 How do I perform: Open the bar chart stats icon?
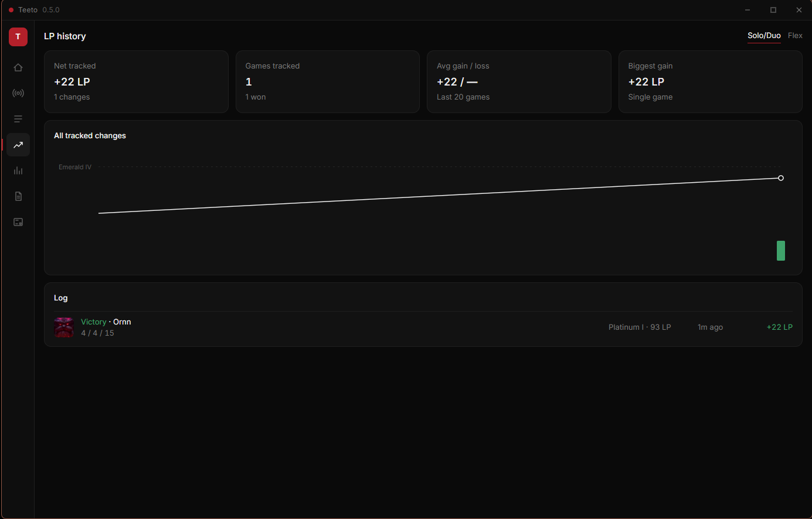pos(18,170)
